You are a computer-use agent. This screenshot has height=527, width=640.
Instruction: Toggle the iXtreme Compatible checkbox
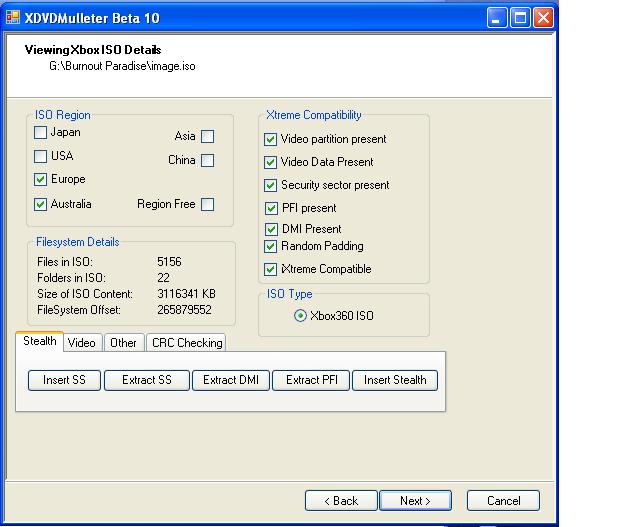tap(271, 269)
